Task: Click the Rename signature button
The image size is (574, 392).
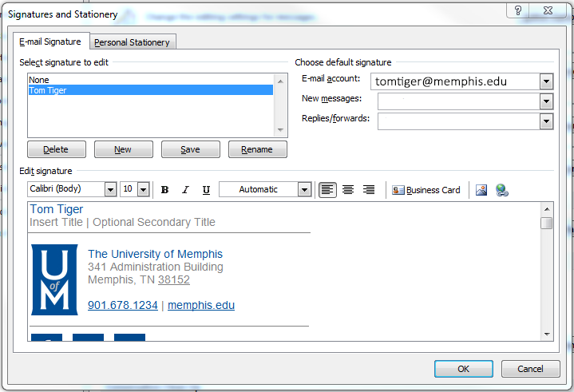Action: pos(257,149)
